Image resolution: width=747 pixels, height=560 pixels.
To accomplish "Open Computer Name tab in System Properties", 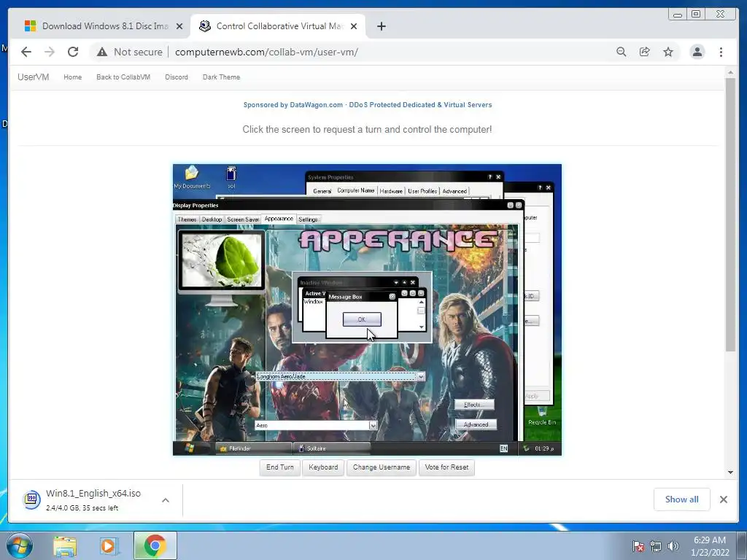I will [x=356, y=190].
